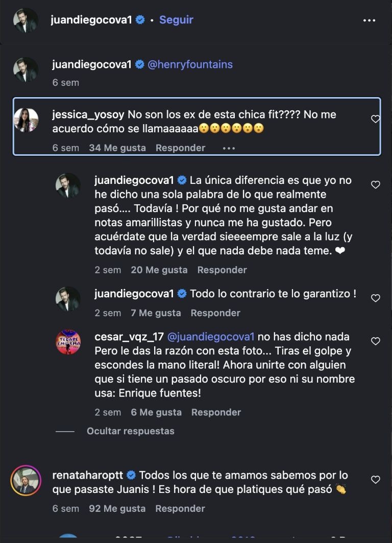This screenshot has height=543, width=392.
Task: Heart cesar_vqz_17's reply
Action: pos(376,341)
